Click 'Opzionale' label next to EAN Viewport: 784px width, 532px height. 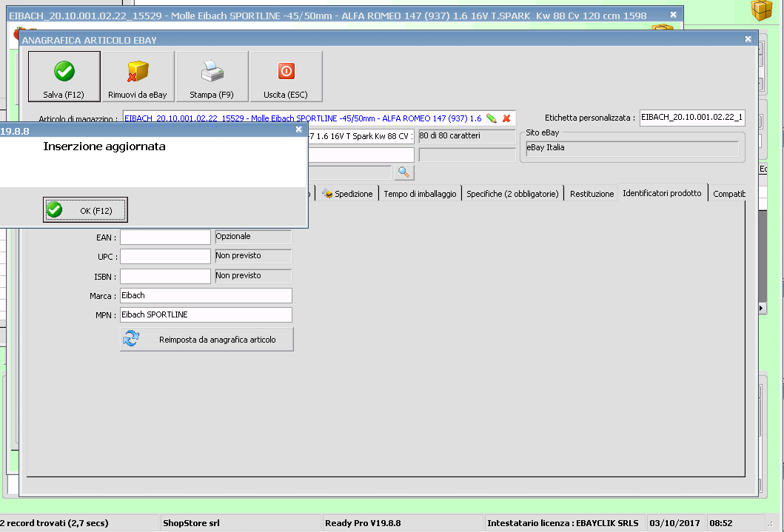tap(253, 237)
